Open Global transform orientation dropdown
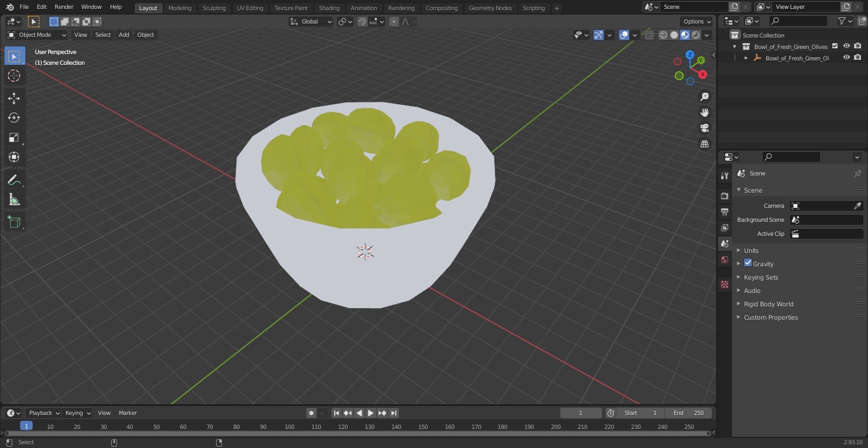The width and height of the screenshot is (868, 448). [x=311, y=22]
